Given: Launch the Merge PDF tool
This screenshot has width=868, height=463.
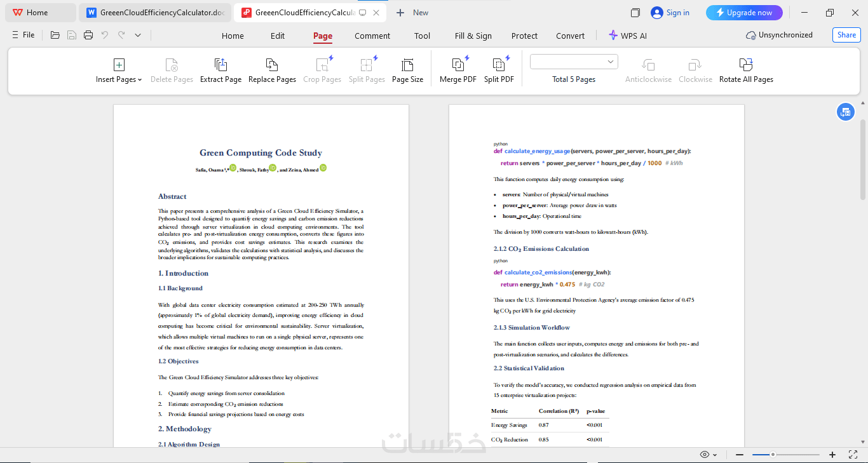Looking at the screenshot, I should pyautogui.click(x=458, y=70).
